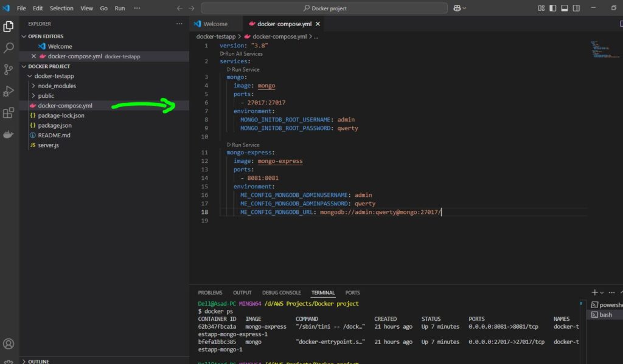Select docker-compose.yml in the file tree

pyautogui.click(x=65, y=106)
